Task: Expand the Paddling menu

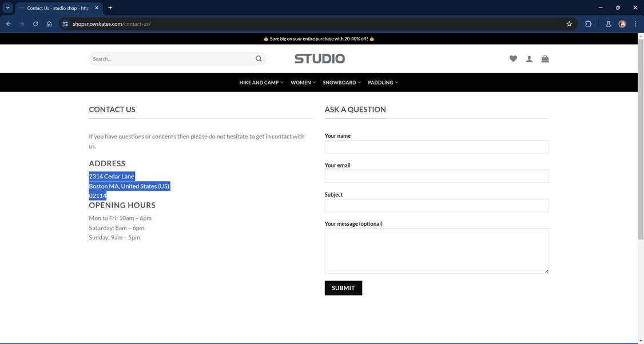Action: point(383,82)
